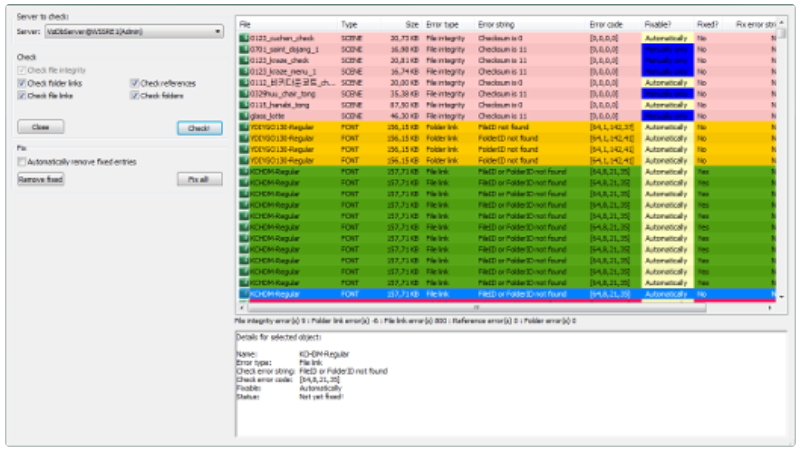This screenshot has width=810, height=454.
Task: Click the horizontal scrollbar right arrow
Action: [770, 308]
